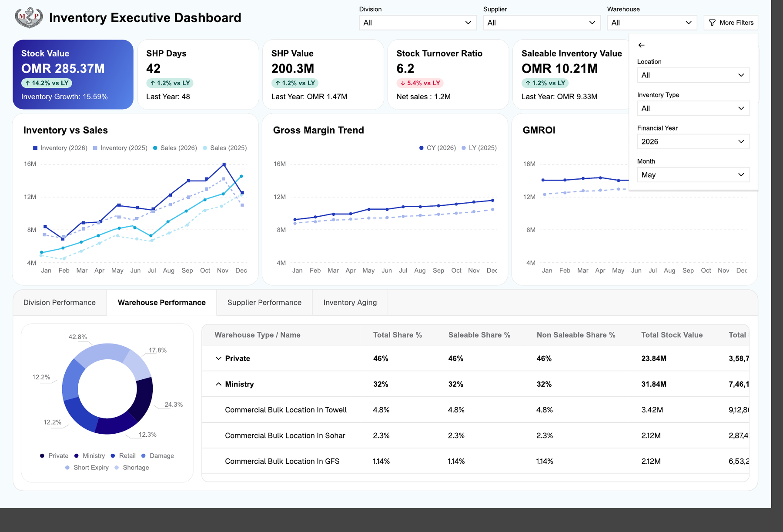Open the Location dropdown
The image size is (783, 532).
(693, 75)
